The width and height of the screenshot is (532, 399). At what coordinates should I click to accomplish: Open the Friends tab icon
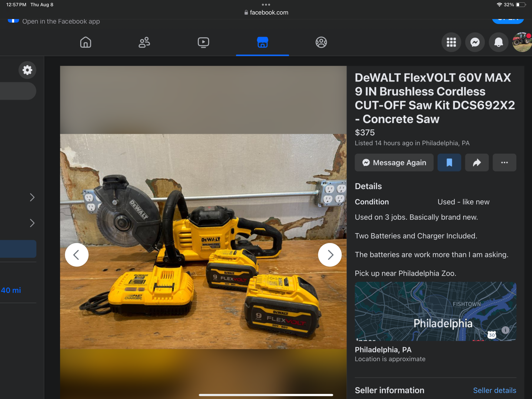[x=144, y=42]
